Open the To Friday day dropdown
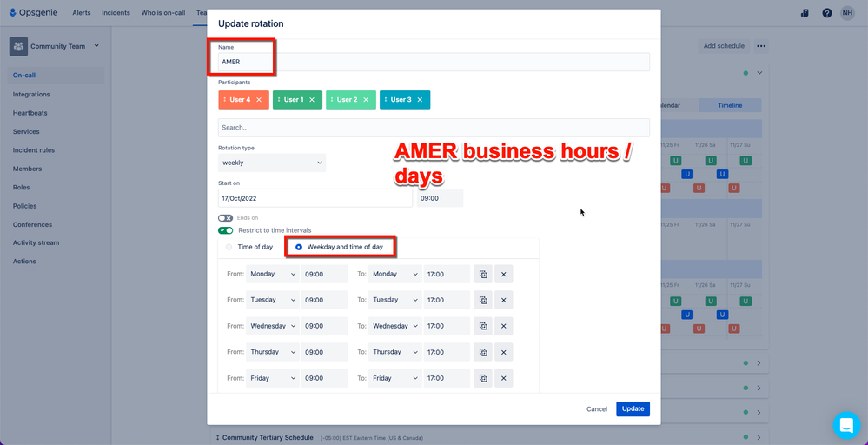The image size is (868, 445). [x=395, y=379]
